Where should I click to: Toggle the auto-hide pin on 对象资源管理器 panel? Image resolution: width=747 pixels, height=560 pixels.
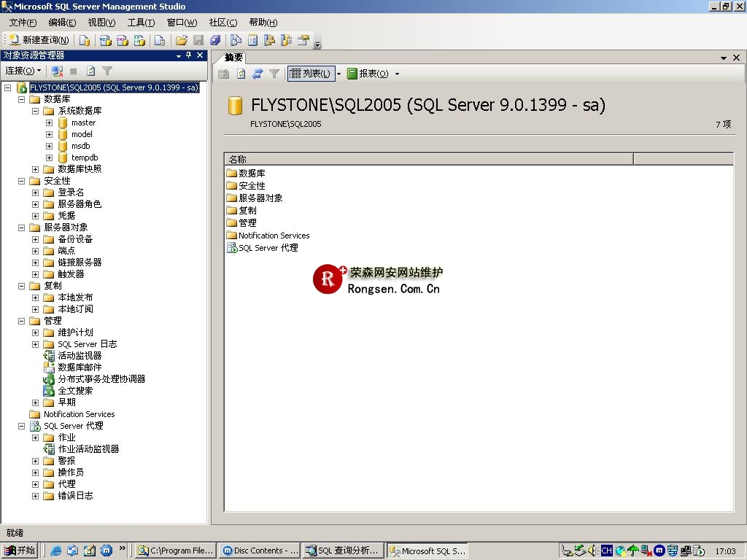(x=187, y=53)
